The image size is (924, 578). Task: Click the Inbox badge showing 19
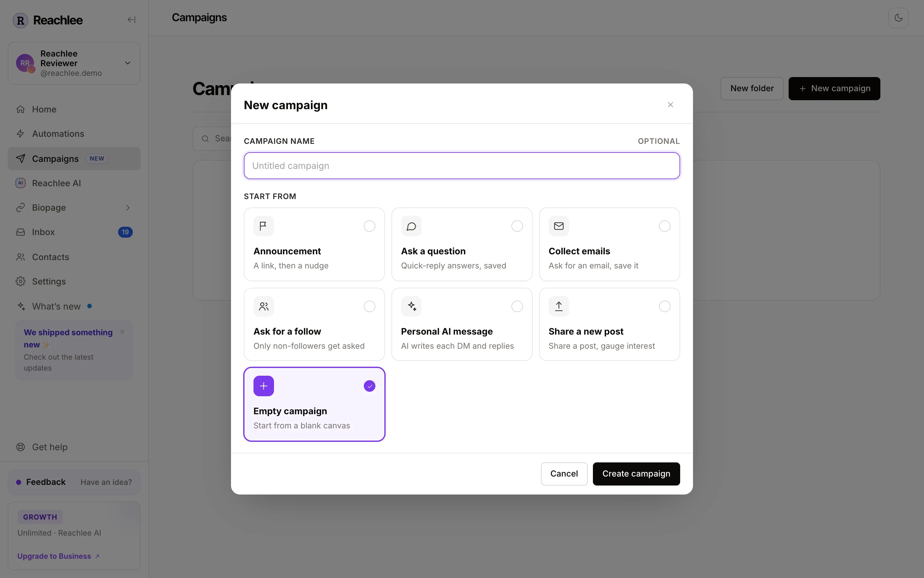[125, 232]
